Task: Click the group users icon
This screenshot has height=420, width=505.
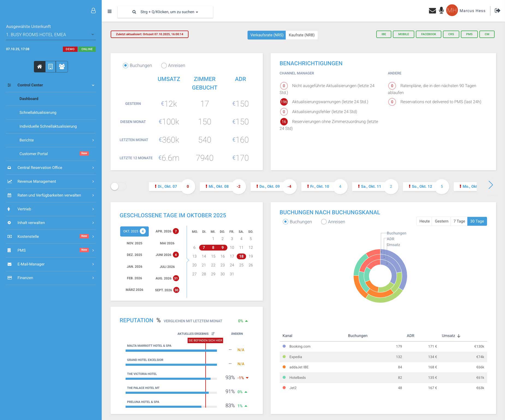Action: click(62, 67)
